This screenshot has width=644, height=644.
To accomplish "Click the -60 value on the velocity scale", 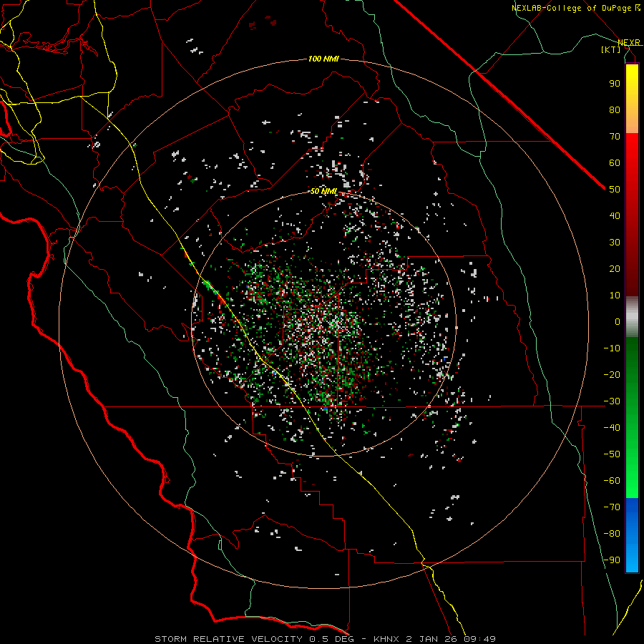I will (x=612, y=481).
